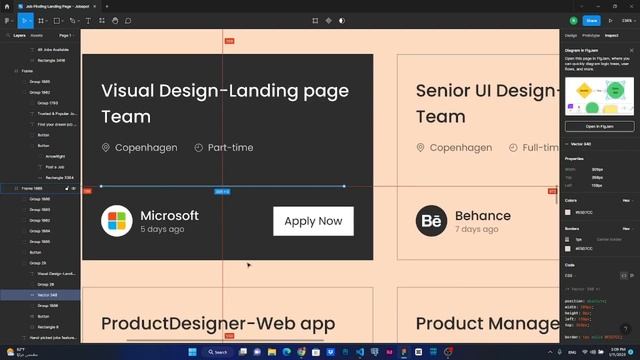Switch to the Design tab

point(571,36)
